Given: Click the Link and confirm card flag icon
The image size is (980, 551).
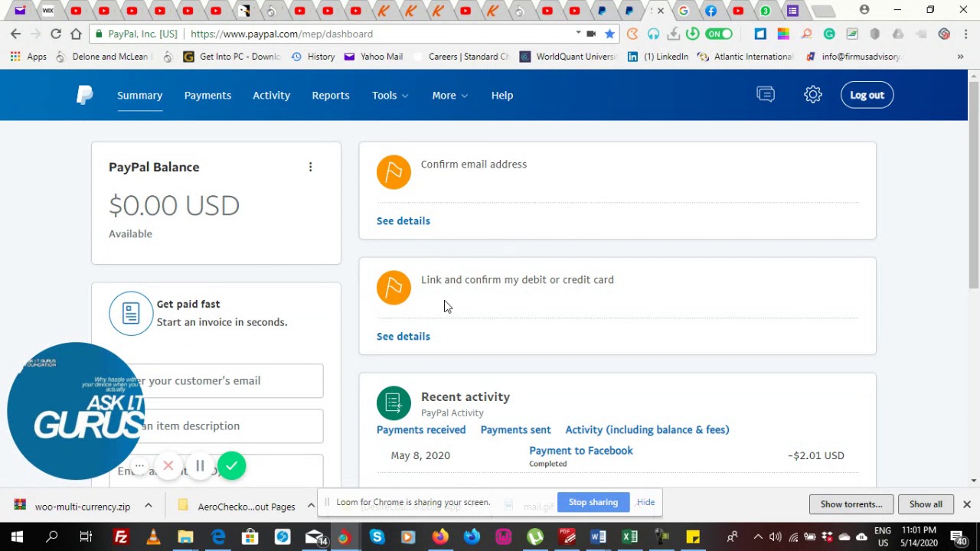Looking at the screenshot, I should coord(394,288).
